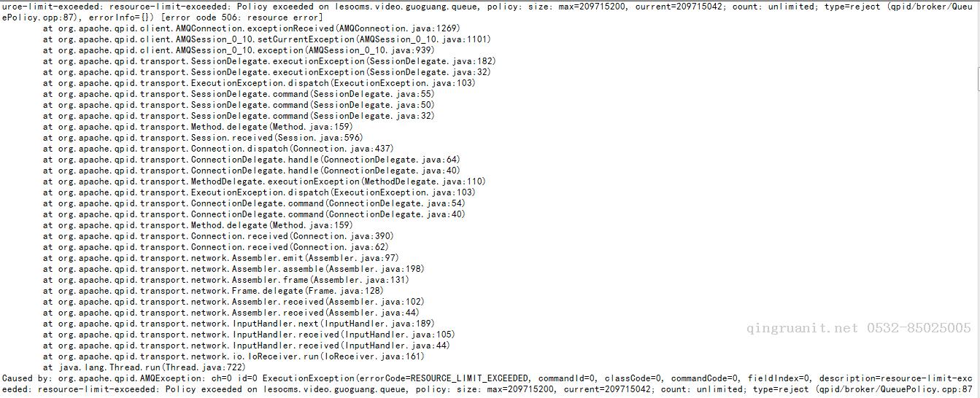Click the AMQSession_0_10.setCurrentException line

[x=256, y=39]
